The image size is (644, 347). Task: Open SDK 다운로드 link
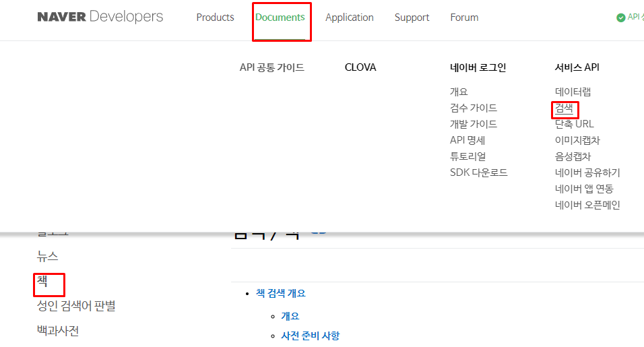[x=479, y=172]
